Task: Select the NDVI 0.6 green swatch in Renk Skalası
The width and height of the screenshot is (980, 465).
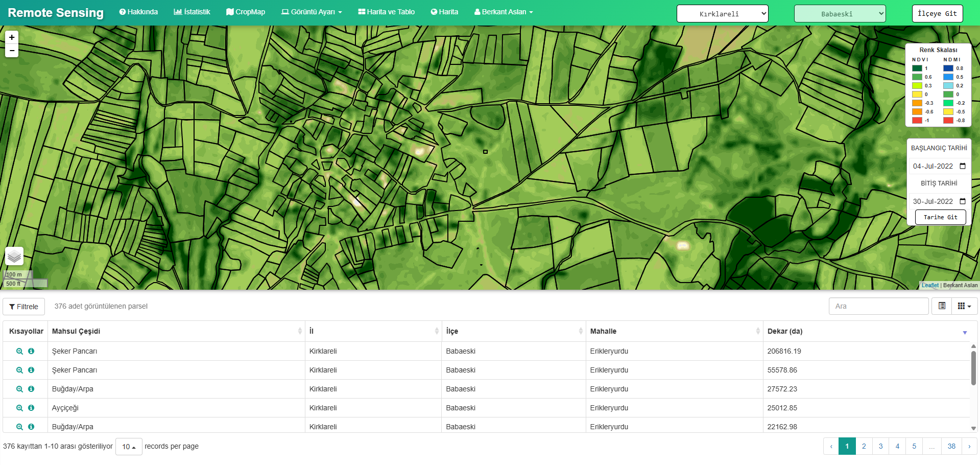Action: (x=918, y=77)
